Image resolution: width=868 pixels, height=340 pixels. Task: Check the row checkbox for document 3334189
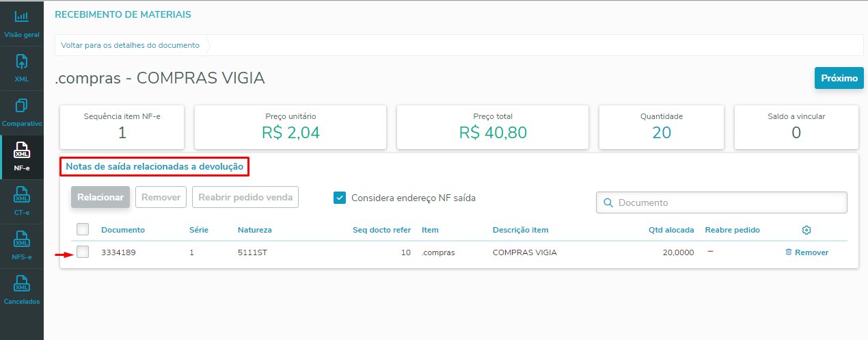click(x=83, y=252)
